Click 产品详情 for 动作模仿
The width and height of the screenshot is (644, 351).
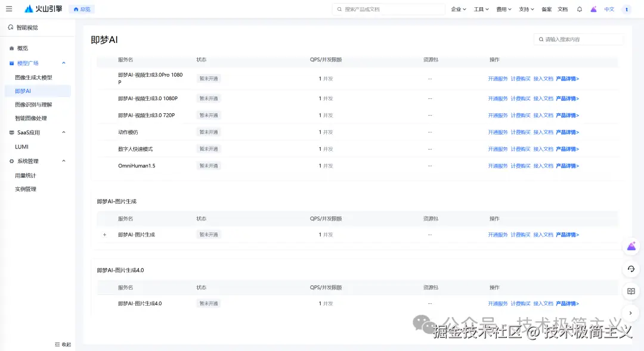pyautogui.click(x=567, y=132)
